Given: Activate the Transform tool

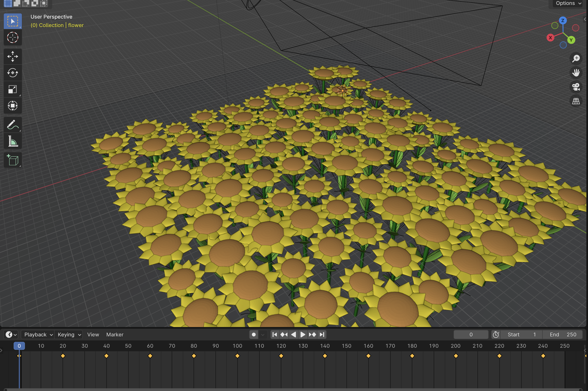Looking at the screenshot, I should [13, 106].
